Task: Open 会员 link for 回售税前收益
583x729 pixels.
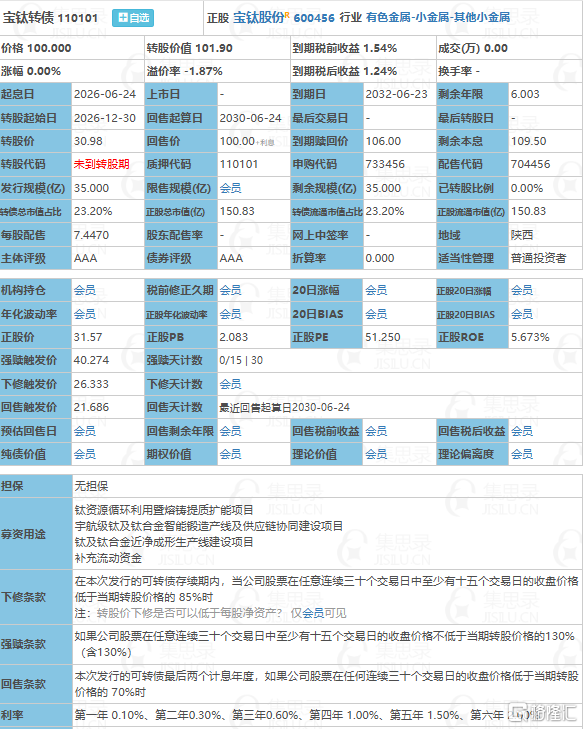Action: point(376,431)
